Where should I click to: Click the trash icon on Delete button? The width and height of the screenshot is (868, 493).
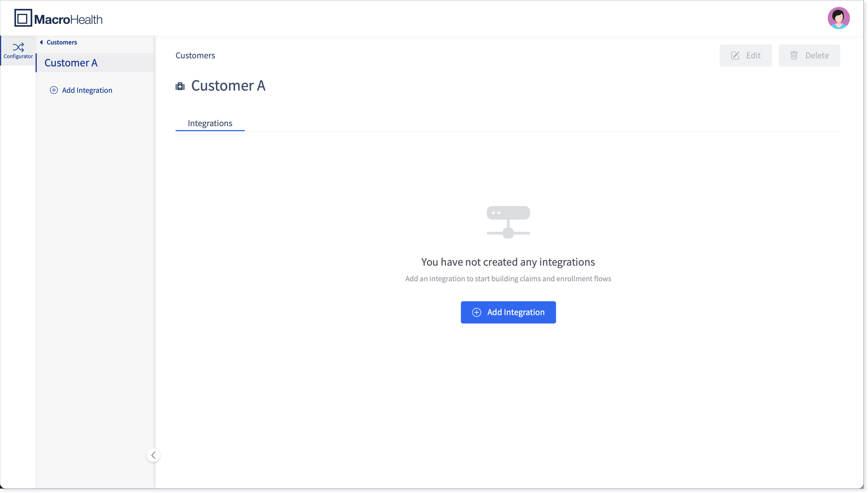coord(794,56)
